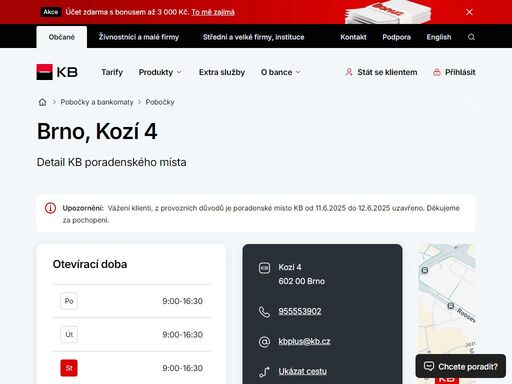
Task: Open Ukázat cestu directions link
Action: [x=302, y=371]
